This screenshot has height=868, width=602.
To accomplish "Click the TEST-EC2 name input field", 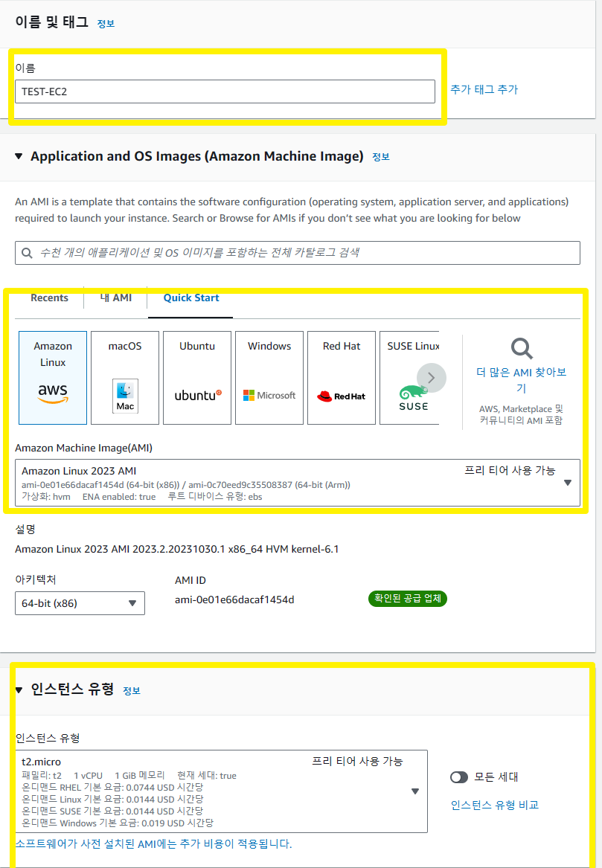I will click(x=225, y=91).
